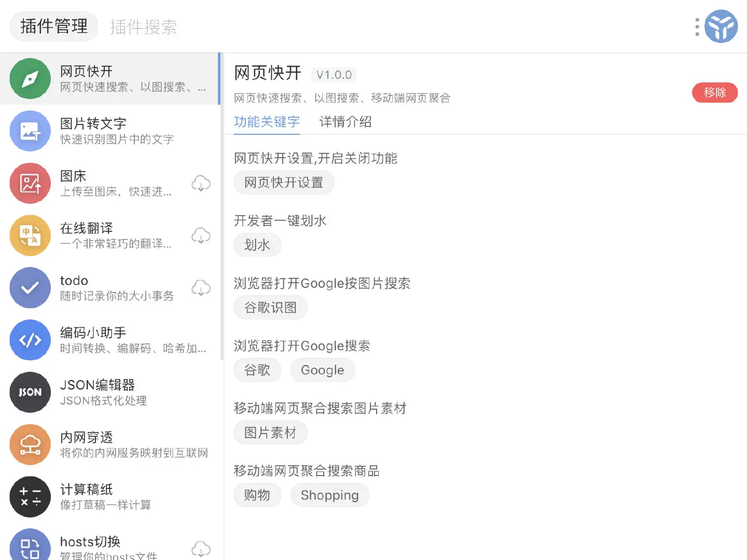Click the 开发者一键划水 feature label
Screen dimensions: 747x560
click(280, 221)
